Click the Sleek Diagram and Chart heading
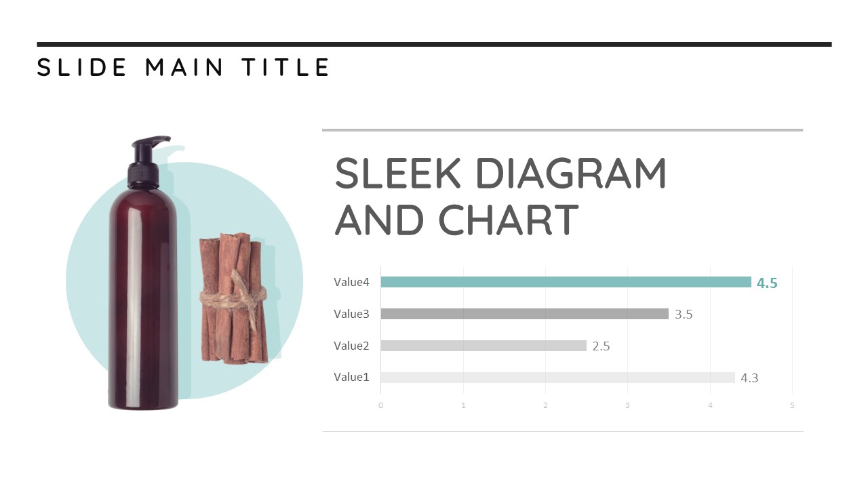 (500, 197)
